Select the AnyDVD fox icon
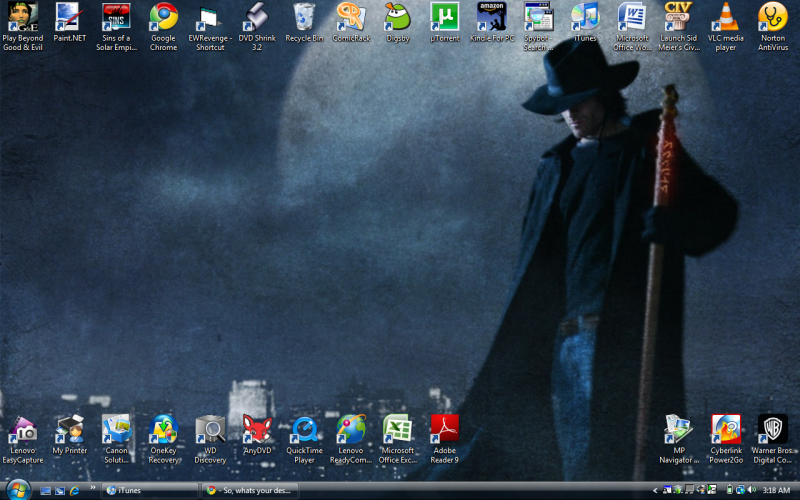The width and height of the screenshot is (800, 500). coord(257,430)
